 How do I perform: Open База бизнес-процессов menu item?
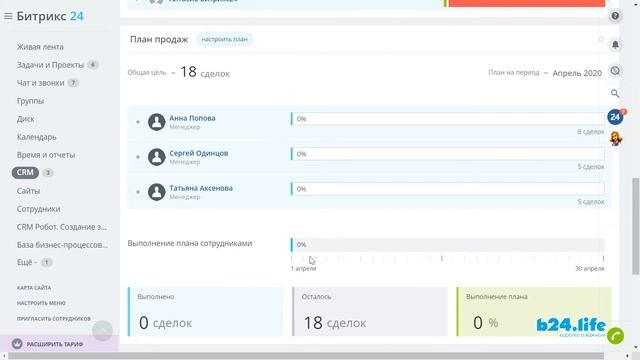pos(62,244)
